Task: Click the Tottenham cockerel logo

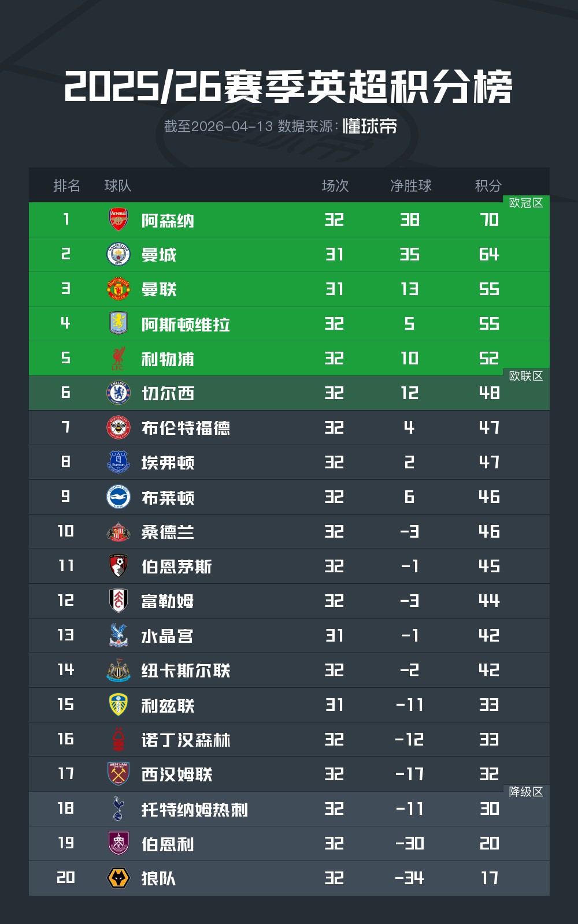Action: pos(118,808)
